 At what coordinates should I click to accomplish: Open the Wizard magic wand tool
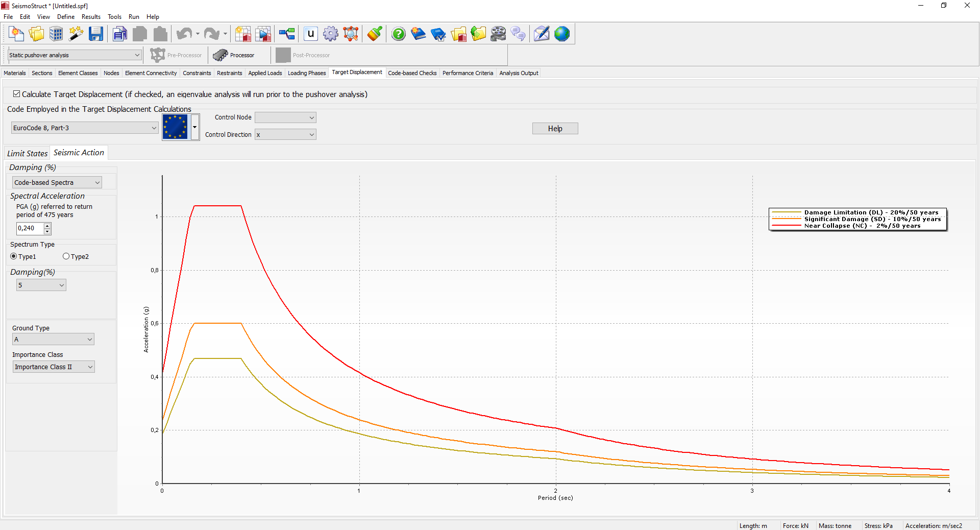point(76,34)
